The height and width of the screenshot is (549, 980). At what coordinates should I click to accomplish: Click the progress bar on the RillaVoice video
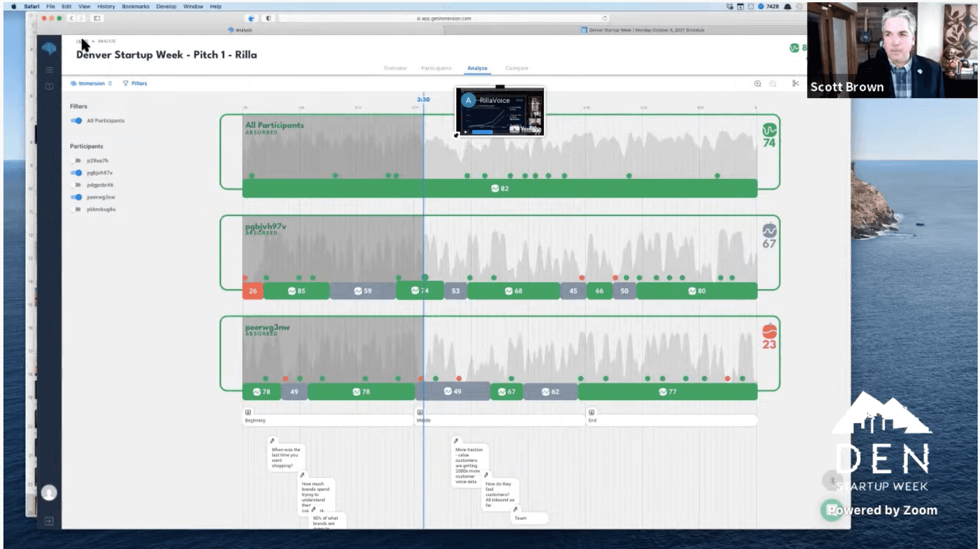[483, 132]
